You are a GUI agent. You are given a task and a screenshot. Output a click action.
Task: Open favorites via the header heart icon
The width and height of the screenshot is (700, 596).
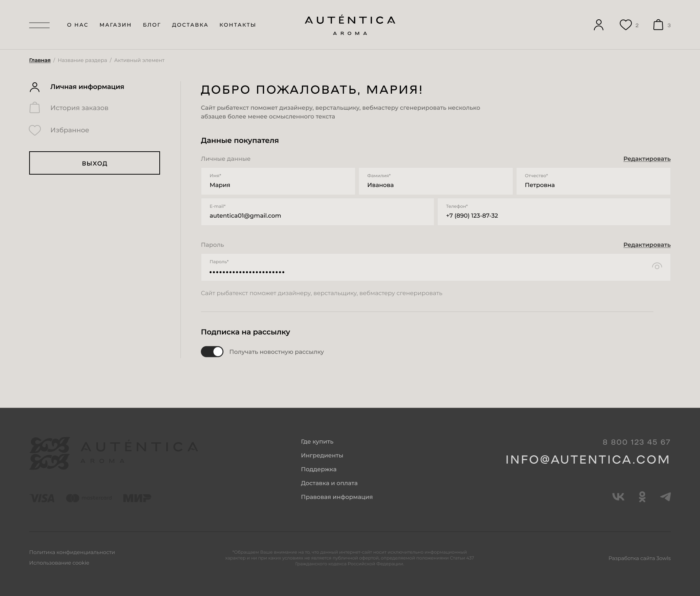click(x=626, y=25)
